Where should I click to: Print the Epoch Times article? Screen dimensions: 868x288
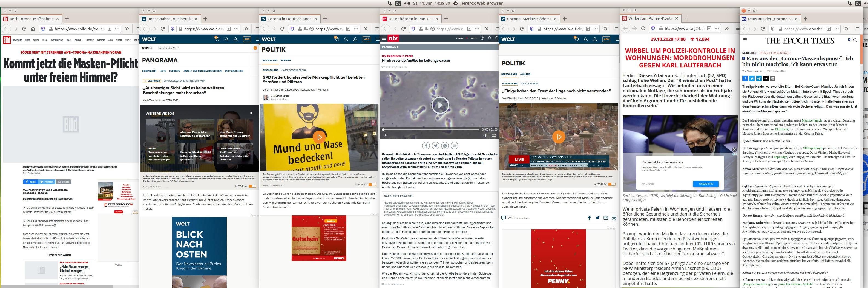pyautogui.click(x=773, y=78)
